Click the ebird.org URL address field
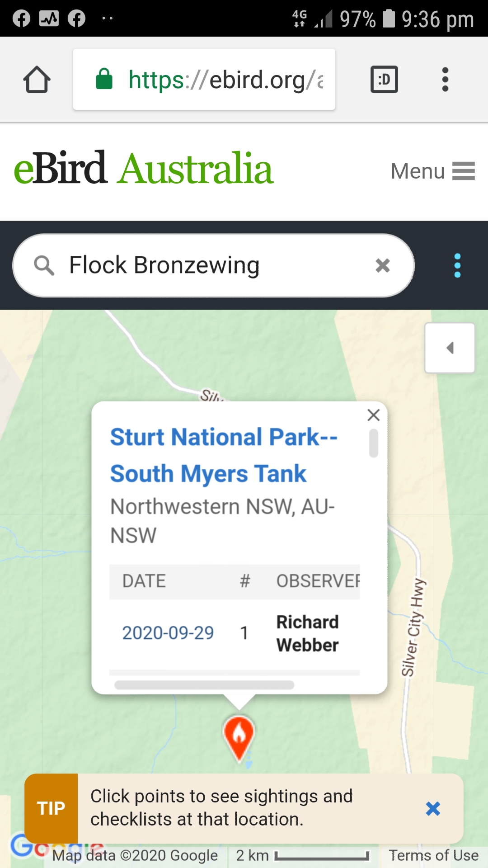 pos(204,80)
